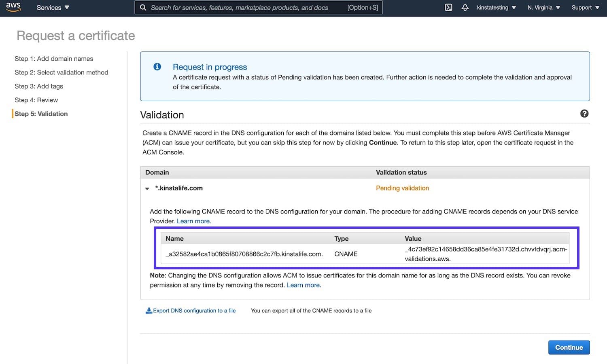Click Export DNS configuration to a file
Viewport: 607px width, 364px height.
coord(194,310)
